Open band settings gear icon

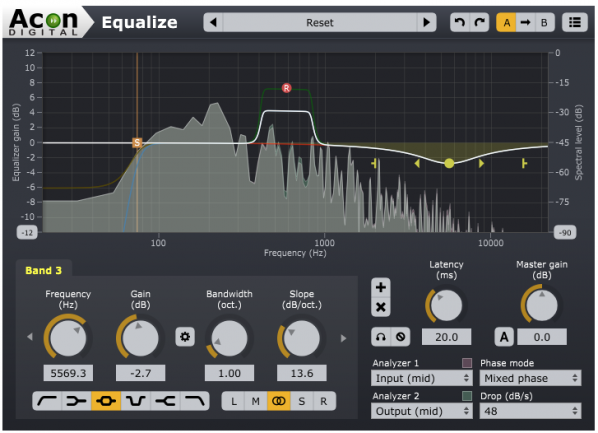pos(185,337)
